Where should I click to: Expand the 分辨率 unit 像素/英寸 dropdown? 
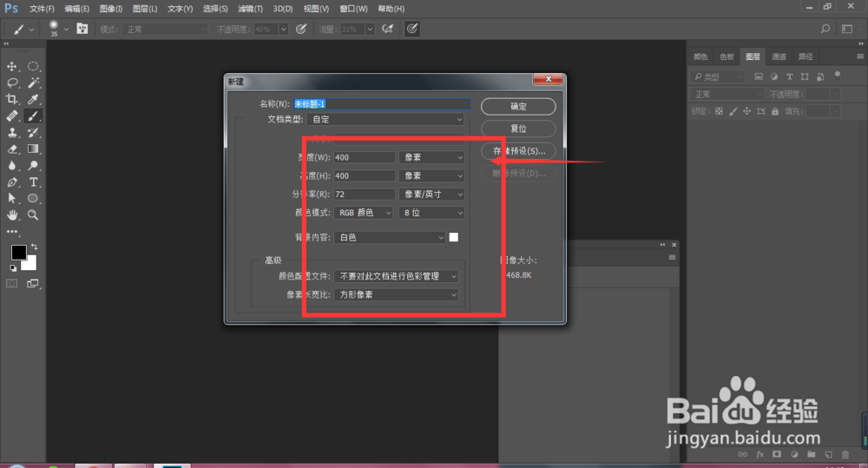coord(431,194)
